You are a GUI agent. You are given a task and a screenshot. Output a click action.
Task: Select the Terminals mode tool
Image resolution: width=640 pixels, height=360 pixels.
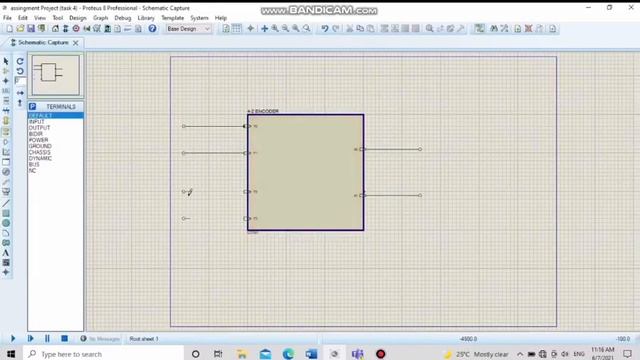[x=6, y=131]
